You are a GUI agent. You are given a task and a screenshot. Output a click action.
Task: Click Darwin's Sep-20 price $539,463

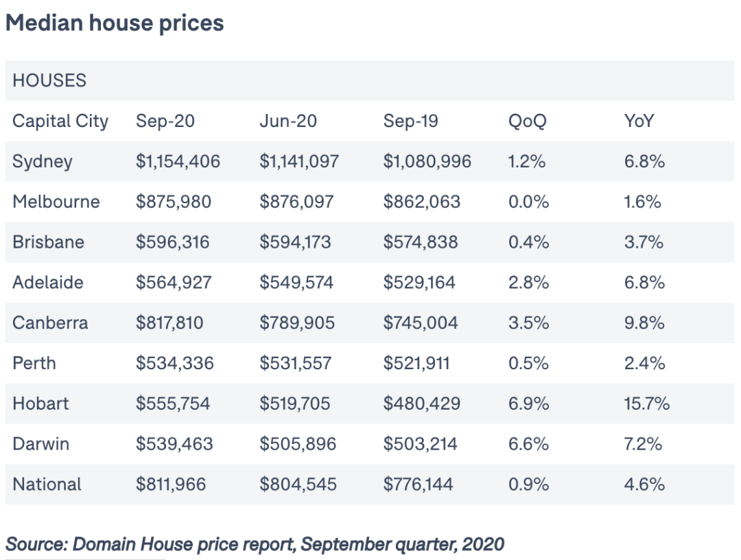(174, 444)
